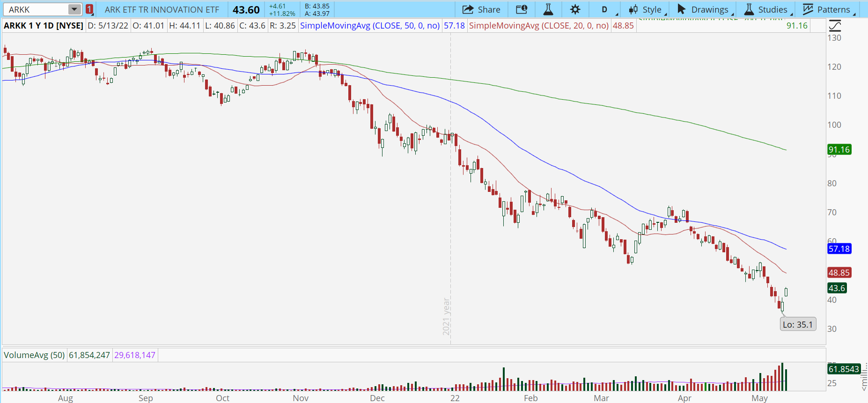868x403 pixels.
Task: Open the Patterns menu
Action: pyautogui.click(x=828, y=9)
